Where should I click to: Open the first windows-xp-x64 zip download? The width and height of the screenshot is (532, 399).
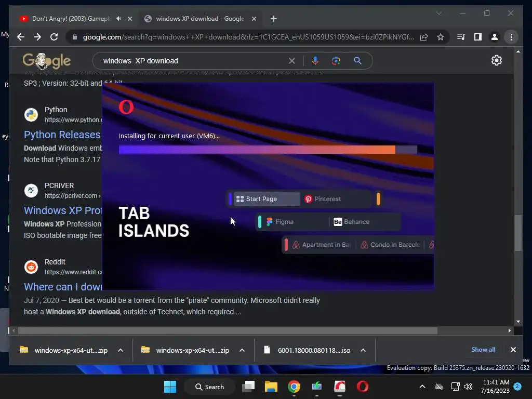point(64,350)
